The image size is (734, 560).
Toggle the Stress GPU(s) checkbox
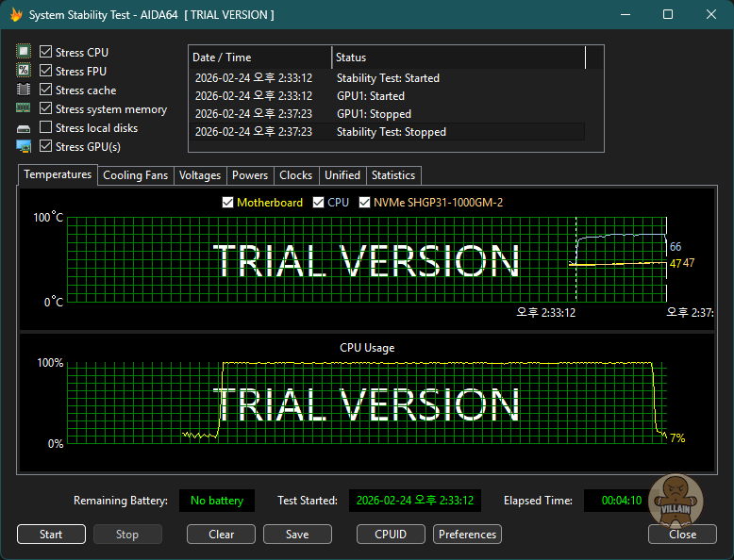[x=46, y=147]
